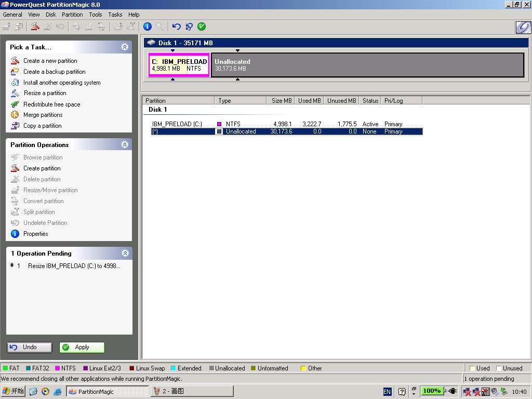
Task: Open the Disk menu
Action: (50, 14)
